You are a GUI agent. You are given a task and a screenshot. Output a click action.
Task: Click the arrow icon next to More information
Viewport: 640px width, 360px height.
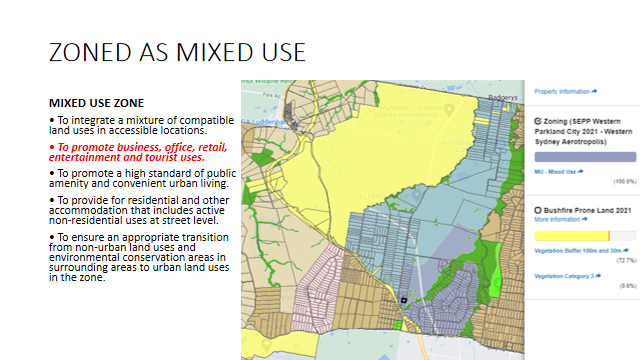click(x=584, y=220)
